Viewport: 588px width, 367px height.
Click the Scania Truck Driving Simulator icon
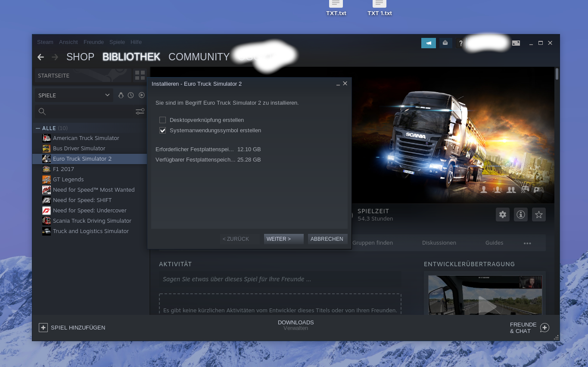pos(47,221)
